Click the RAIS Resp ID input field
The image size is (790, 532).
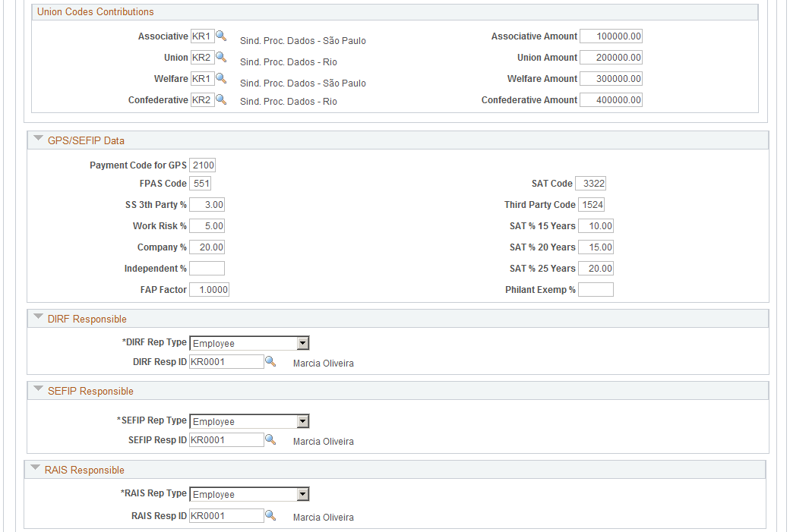point(226,515)
